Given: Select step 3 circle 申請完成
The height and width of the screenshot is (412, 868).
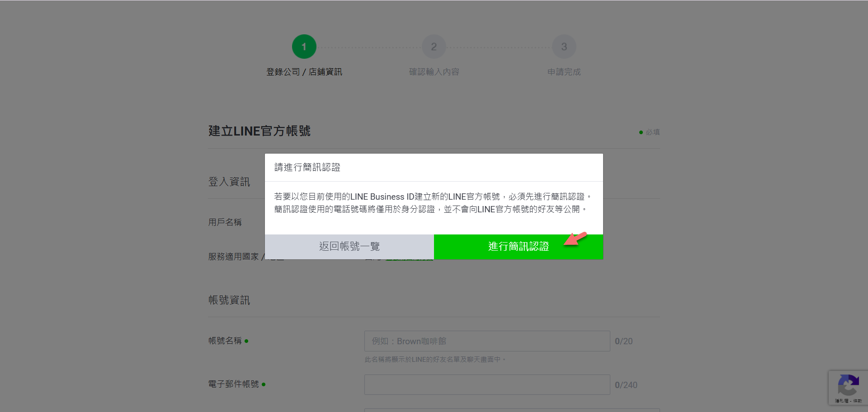Looking at the screenshot, I should click(564, 47).
